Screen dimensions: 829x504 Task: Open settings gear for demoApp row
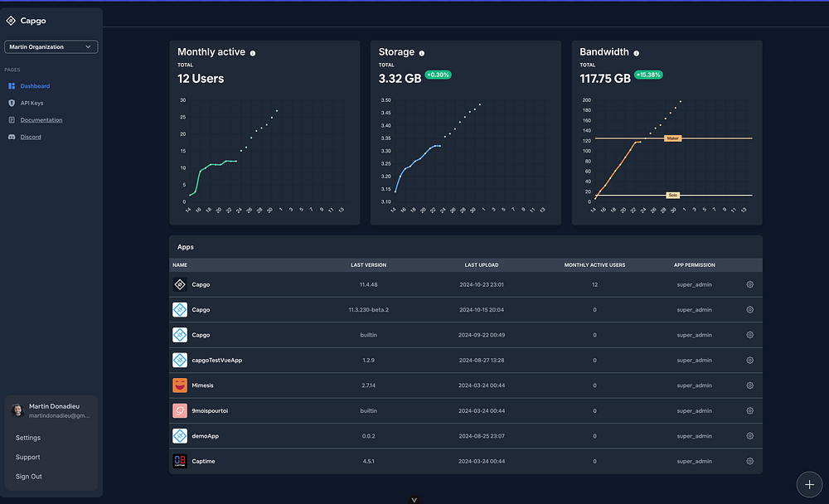point(749,436)
